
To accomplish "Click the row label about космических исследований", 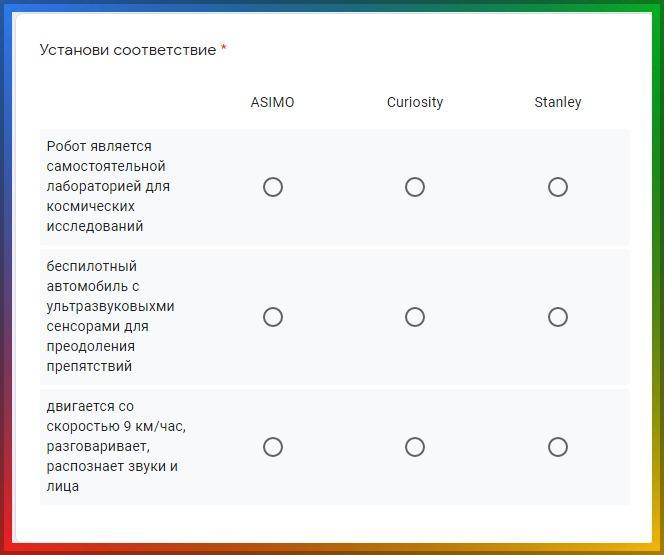I will coord(108,186).
